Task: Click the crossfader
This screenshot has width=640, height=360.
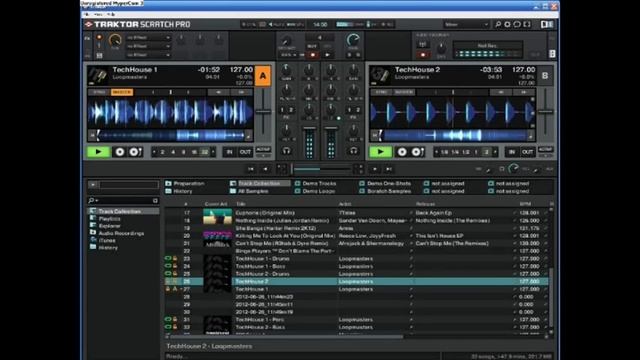Action: pos(321,169)
